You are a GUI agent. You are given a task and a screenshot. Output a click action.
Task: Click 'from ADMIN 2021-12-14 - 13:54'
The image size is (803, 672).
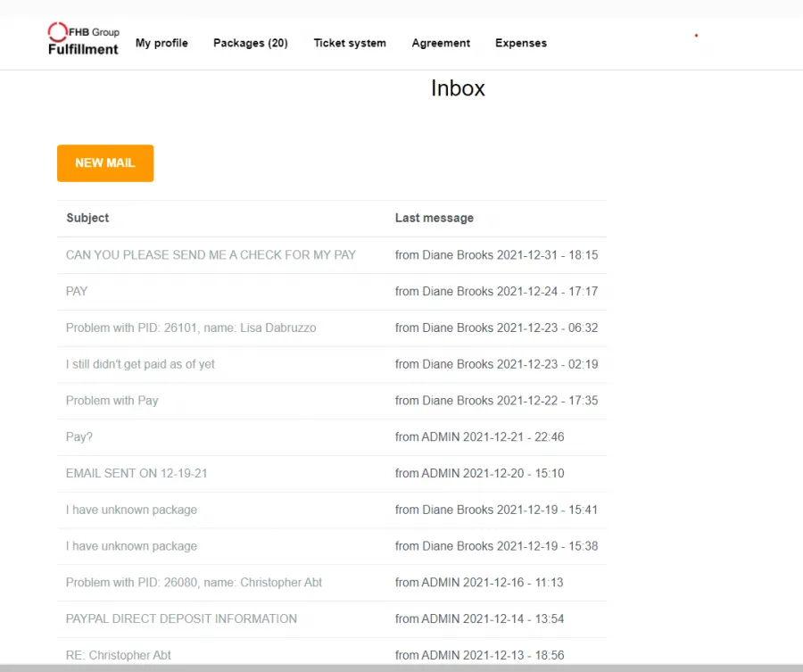coord(479,618)
